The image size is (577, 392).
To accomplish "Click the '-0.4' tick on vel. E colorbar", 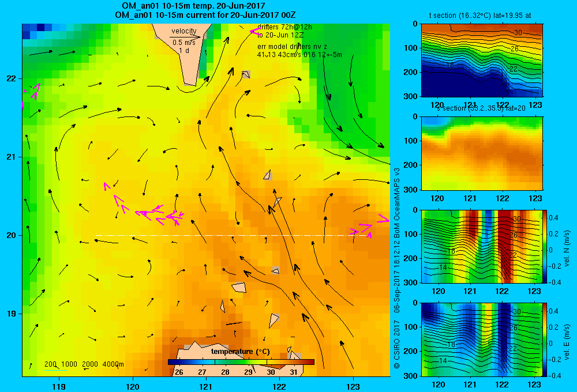I will point(554,376).
